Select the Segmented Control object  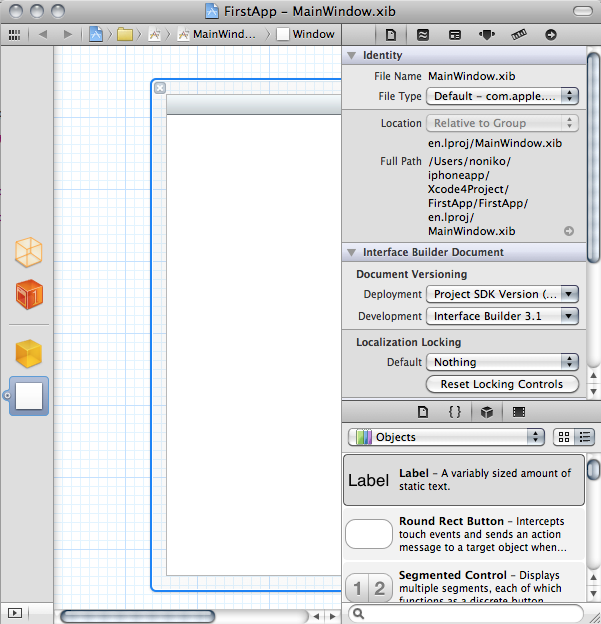464,583
